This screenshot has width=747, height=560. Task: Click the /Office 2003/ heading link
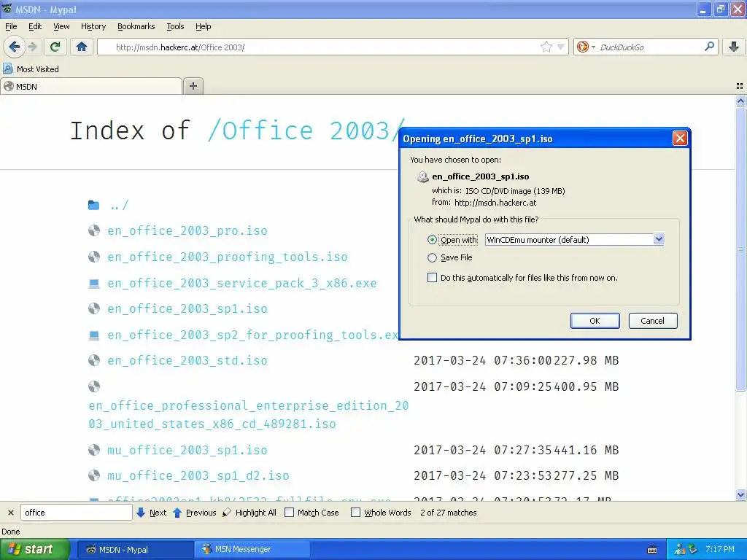pyautogui.click(x=306, y=131)
